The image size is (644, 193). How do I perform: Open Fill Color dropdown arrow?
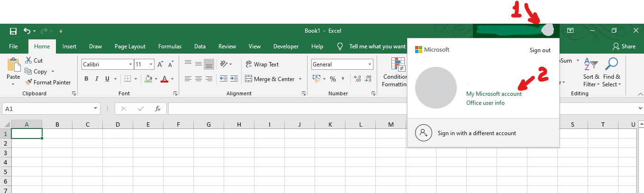tap(156, 79)
